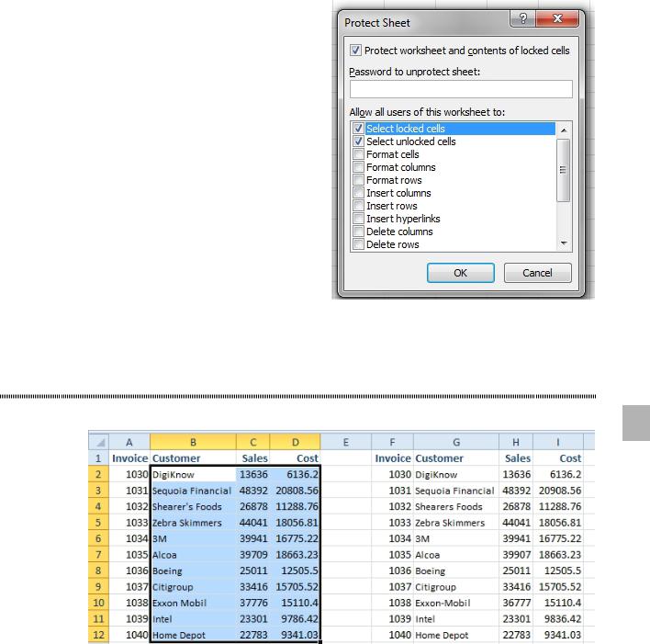Toggle Select locked cells checkbox
Screen dimensions: 650x644
pos(359,129)
